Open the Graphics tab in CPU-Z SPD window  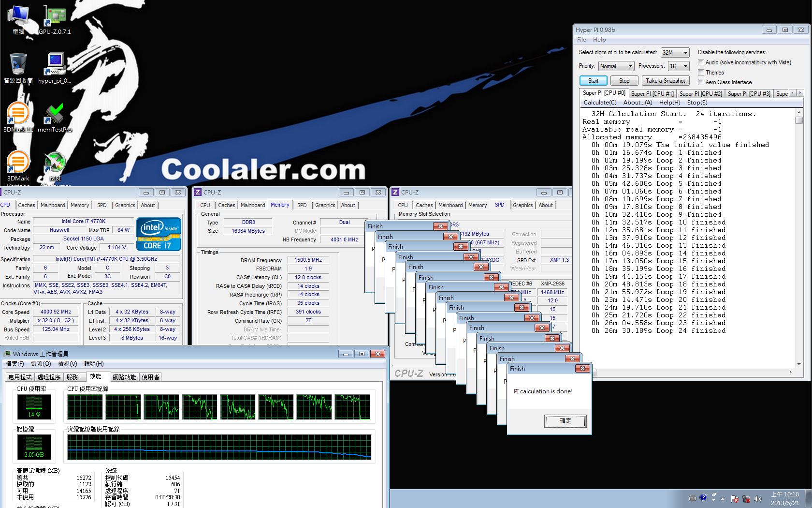(x=523, y=205)
